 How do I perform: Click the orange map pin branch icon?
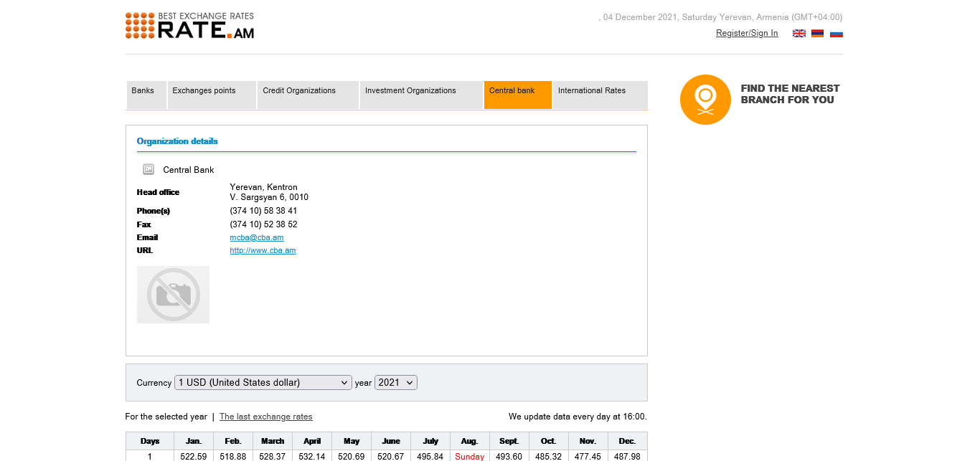705,100
